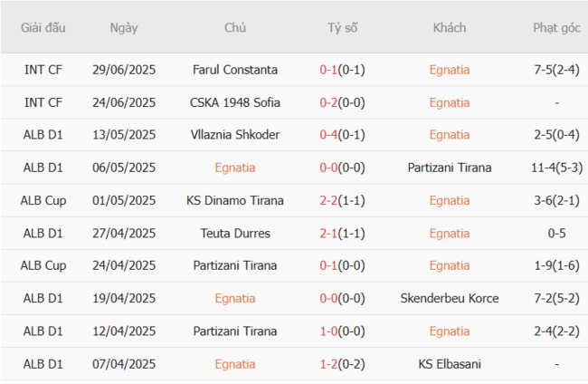Open the 0-4 score of the Vllaznia Shkoder match

click(x=330, y=134)
